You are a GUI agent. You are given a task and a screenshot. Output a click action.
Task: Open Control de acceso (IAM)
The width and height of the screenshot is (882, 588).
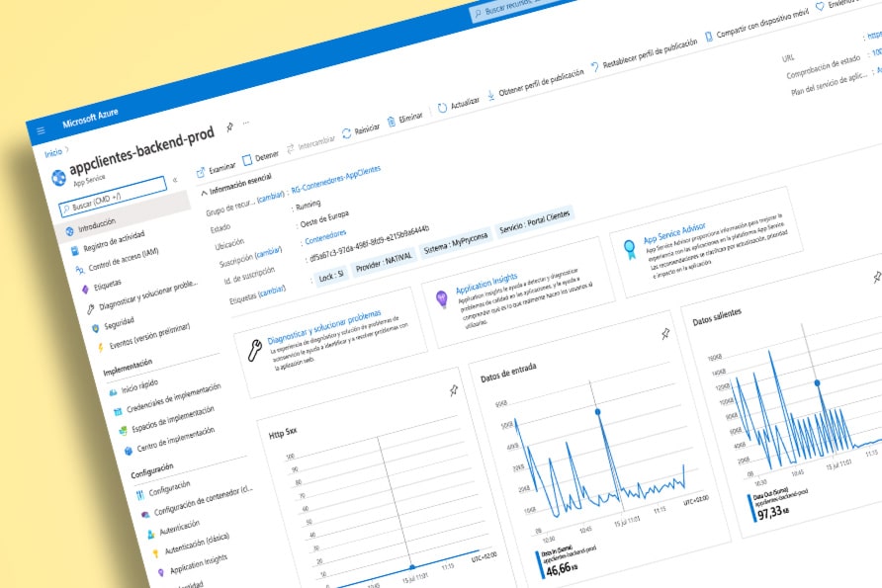[124, 258]
